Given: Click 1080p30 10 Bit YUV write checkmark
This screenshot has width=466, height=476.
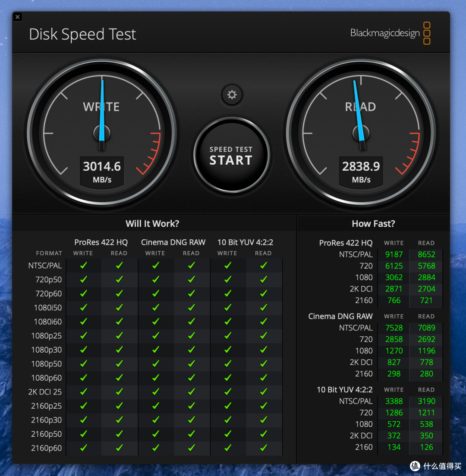Looking at the screenshot, I should click(x=227, y=349).
